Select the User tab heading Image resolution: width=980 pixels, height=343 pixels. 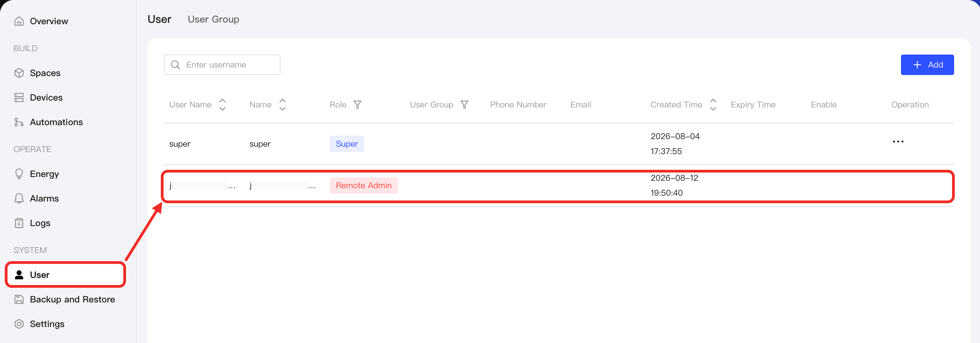(x=159, y=19)
